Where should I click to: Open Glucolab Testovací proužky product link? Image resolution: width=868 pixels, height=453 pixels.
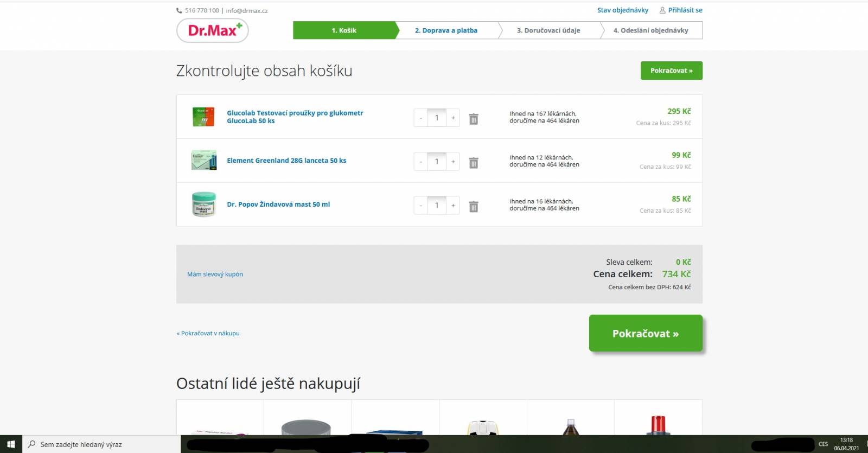(295, 117)
